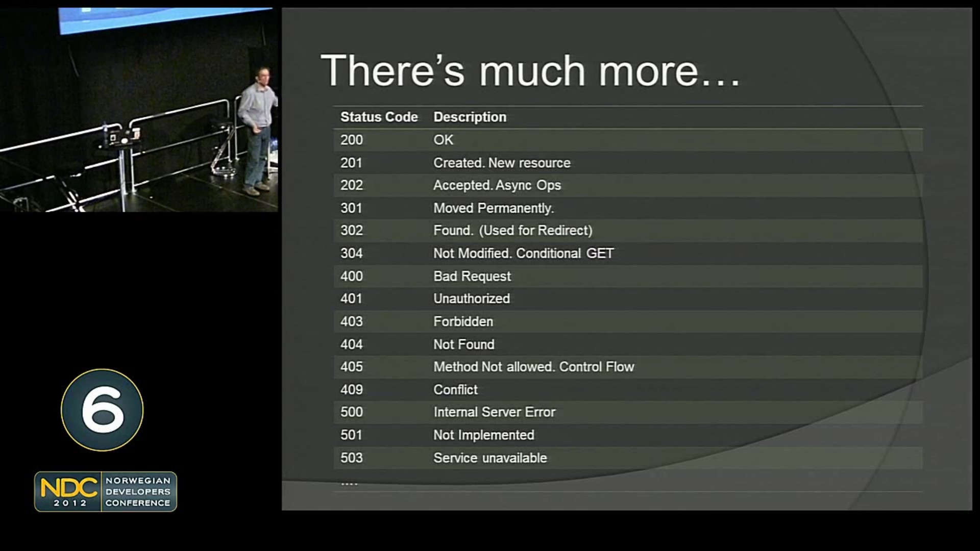Click the Status Code column header
This screenshot has width=980, height=551.
click(x=379, y=117)
